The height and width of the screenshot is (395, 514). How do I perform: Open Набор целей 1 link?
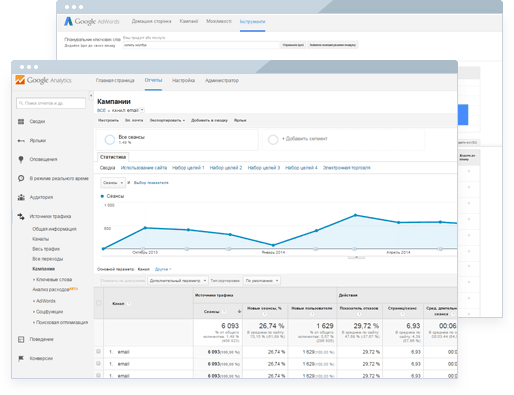(x=188, y=168)
